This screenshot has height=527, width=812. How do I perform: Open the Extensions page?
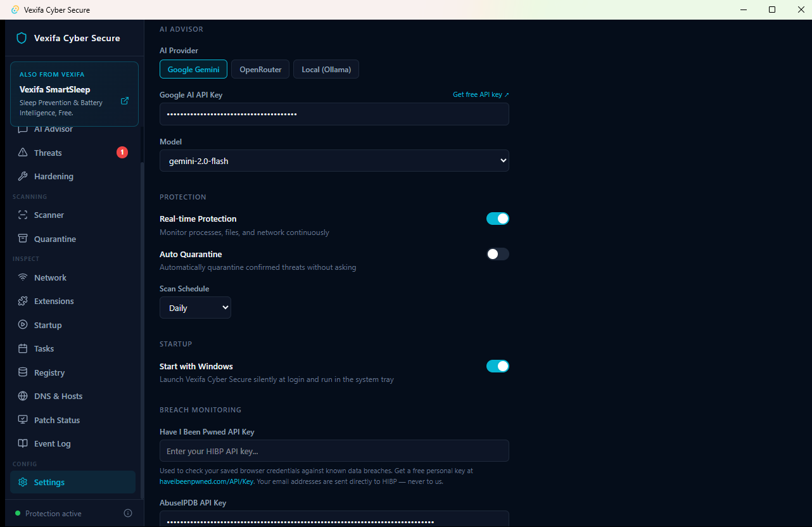pyautogui.click(x=73, y=301)
